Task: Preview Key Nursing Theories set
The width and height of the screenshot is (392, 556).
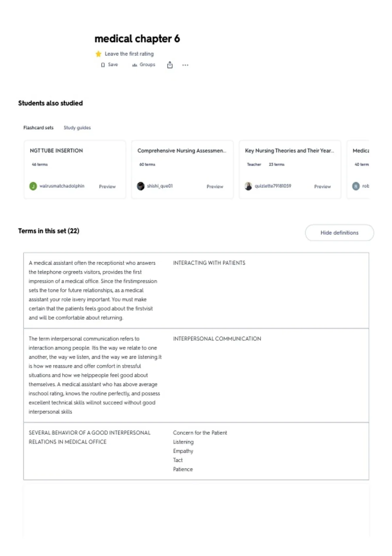Action: 322,186
